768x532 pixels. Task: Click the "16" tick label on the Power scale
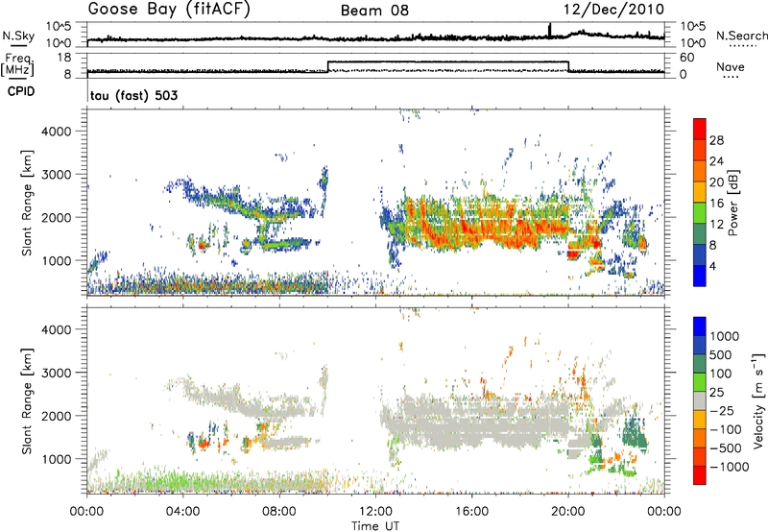(716, 204)
